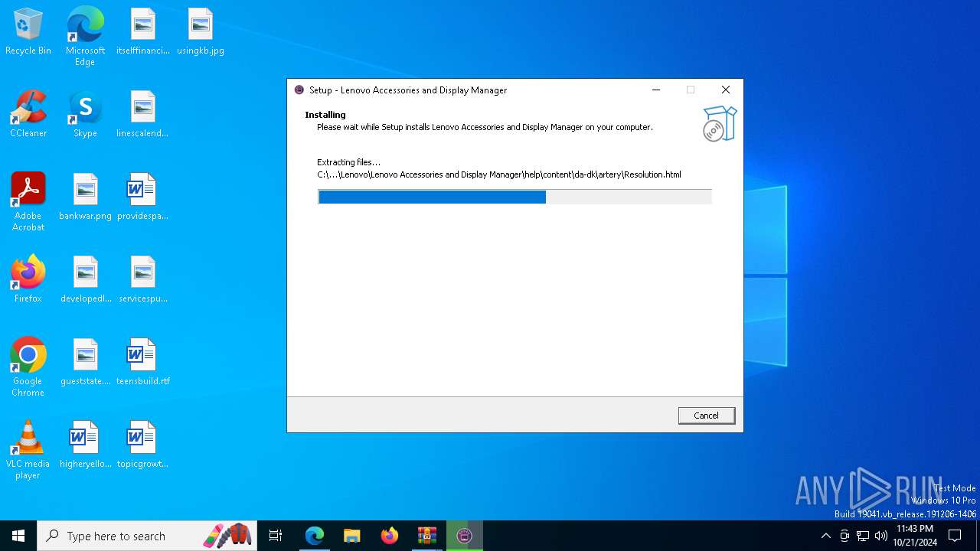Minimize the Lenovo setup window

pos(656,90)
